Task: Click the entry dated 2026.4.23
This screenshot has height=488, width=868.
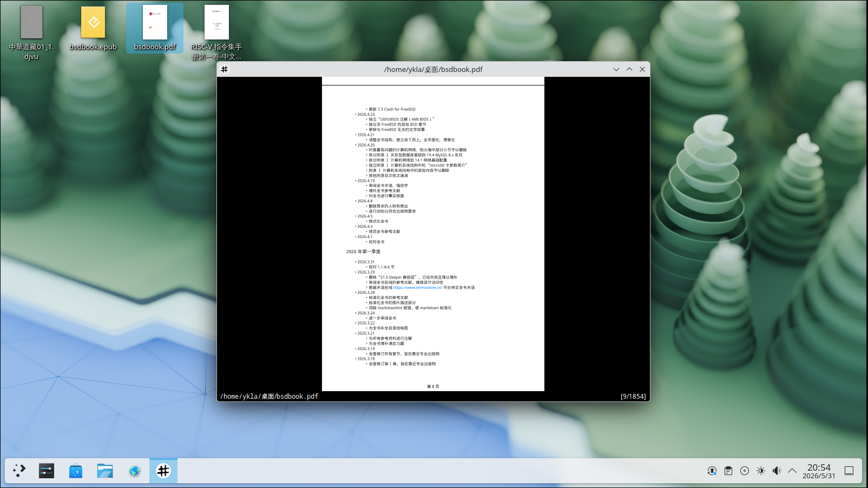Action: (366, 115)
